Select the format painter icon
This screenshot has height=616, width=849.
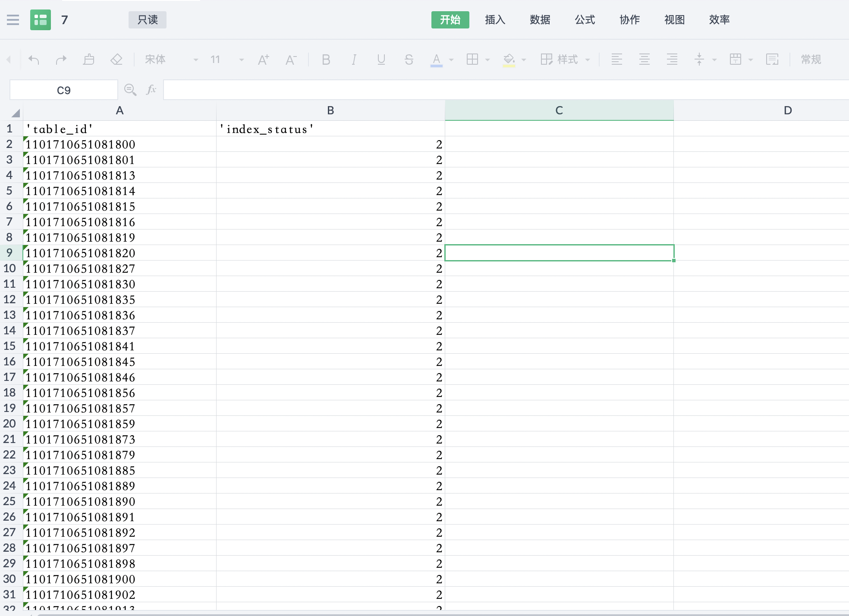(89, 60)
